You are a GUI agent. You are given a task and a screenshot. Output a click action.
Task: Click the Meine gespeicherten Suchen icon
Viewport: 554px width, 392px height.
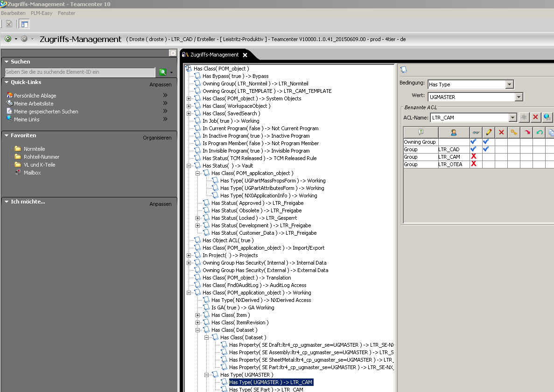pyautogui.click(x=9, y=111)
